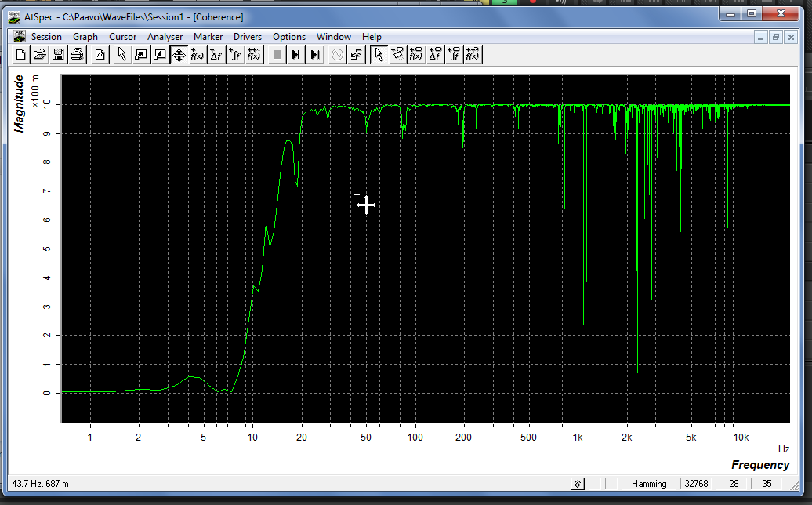812x505 pixels.
Task: Click the Hz unit label under the axis
Action: (784, 449)
